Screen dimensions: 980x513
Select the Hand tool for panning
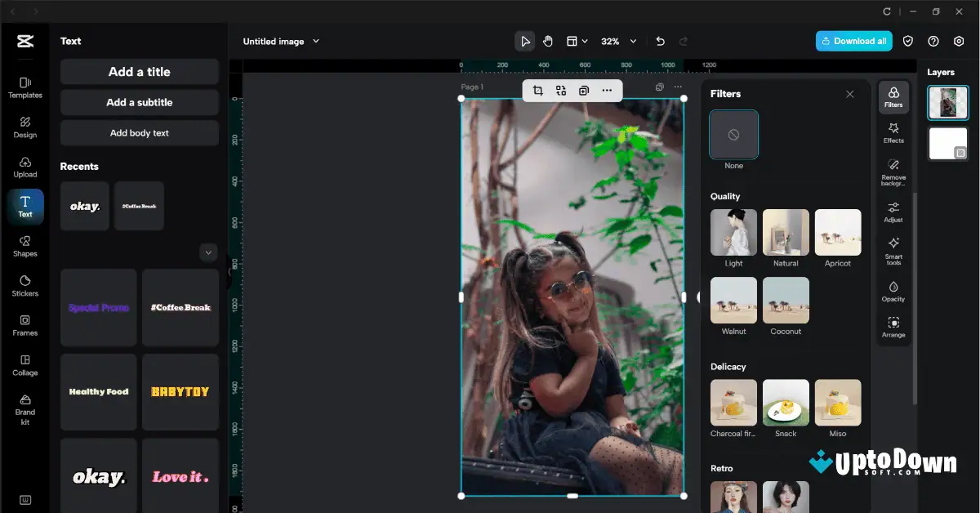[547, 40]
